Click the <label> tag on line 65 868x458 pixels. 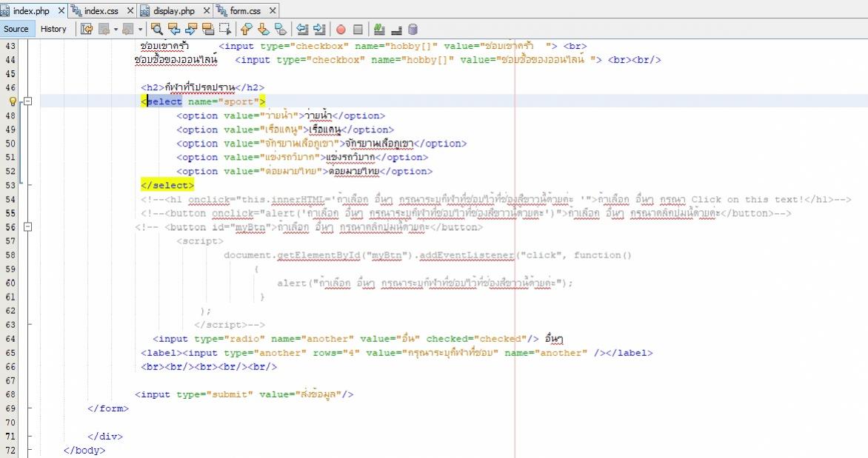(161, 353)
